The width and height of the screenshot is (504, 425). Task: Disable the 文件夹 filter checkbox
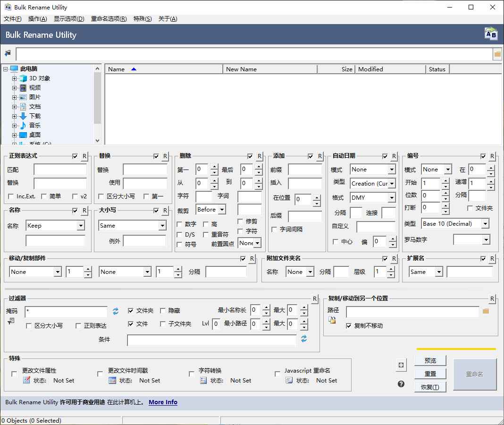click(131, 310)
